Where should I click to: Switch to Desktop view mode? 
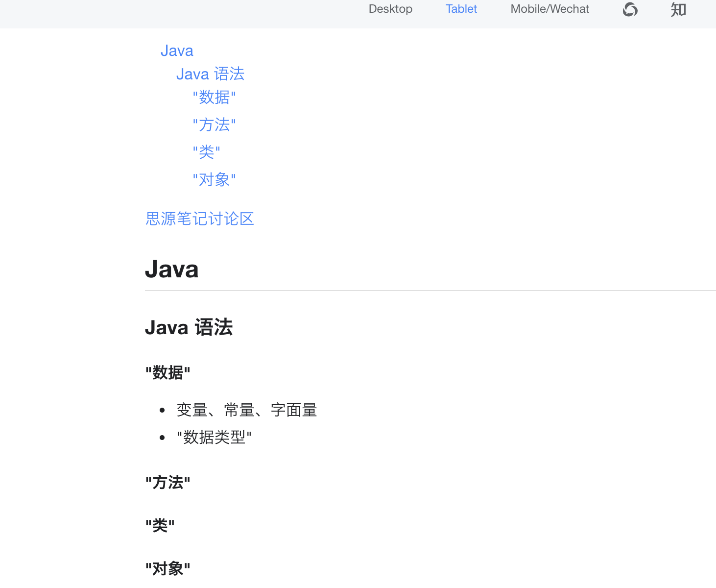pos(390,9)
